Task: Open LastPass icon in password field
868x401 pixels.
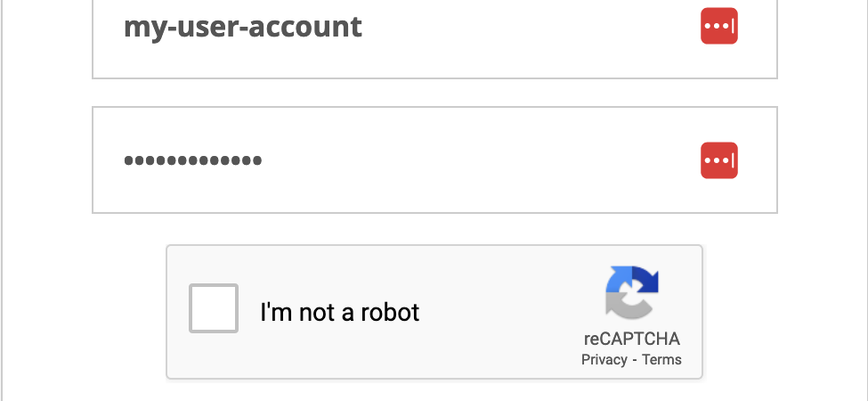Action: tap(719, 160)
